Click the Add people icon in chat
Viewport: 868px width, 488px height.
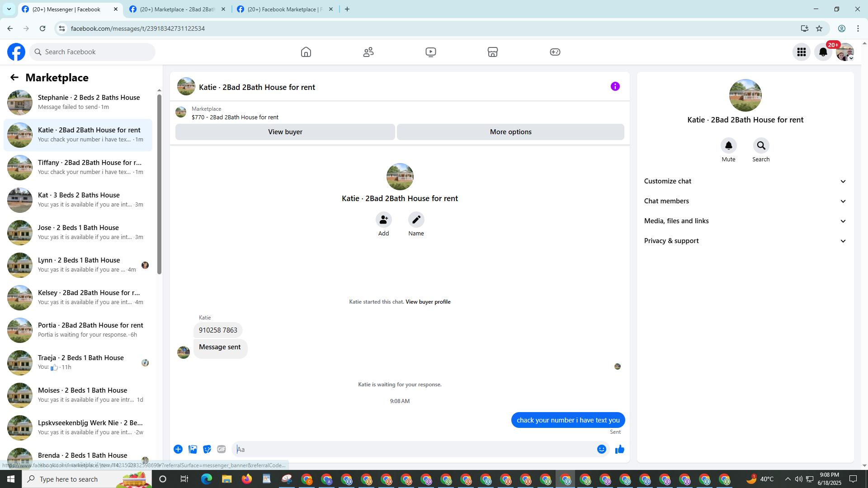coord(384,220)
